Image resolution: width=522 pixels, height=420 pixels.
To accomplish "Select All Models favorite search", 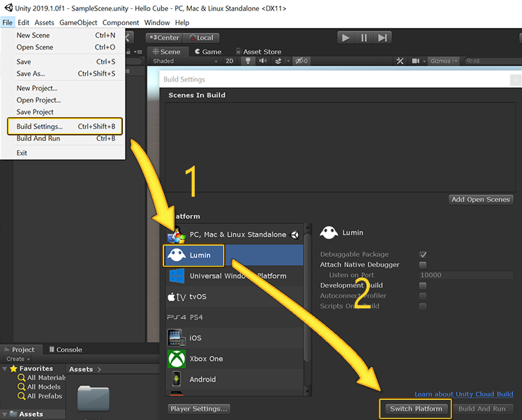I will (40, 387).
